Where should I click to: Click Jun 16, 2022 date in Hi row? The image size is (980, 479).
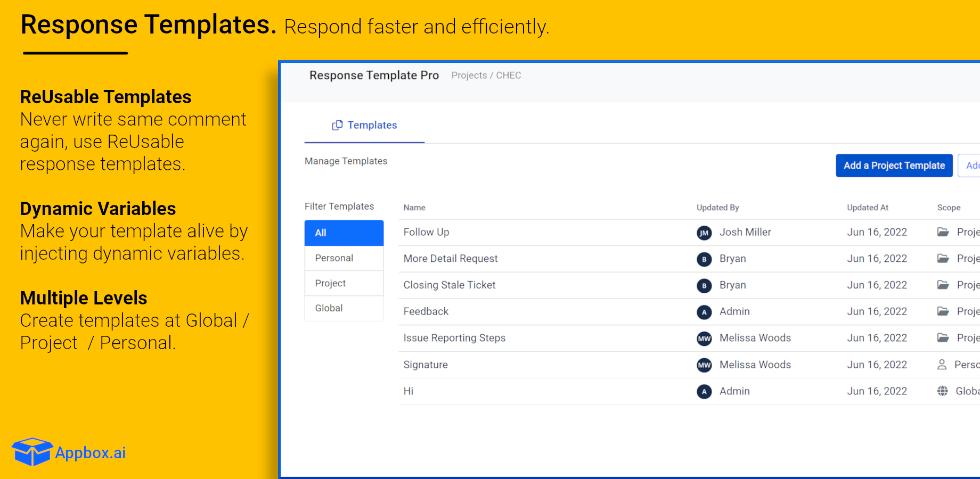point(877,391)
